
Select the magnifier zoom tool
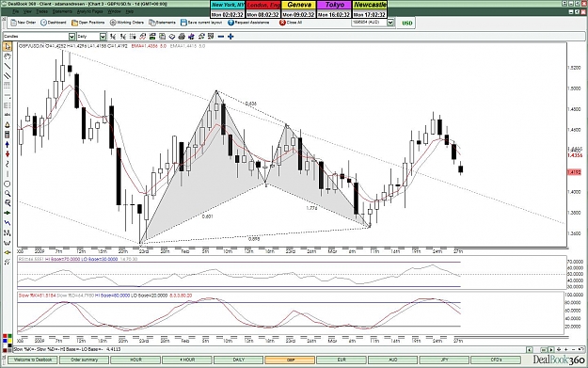pyautogui.click(x=8, y=194)
